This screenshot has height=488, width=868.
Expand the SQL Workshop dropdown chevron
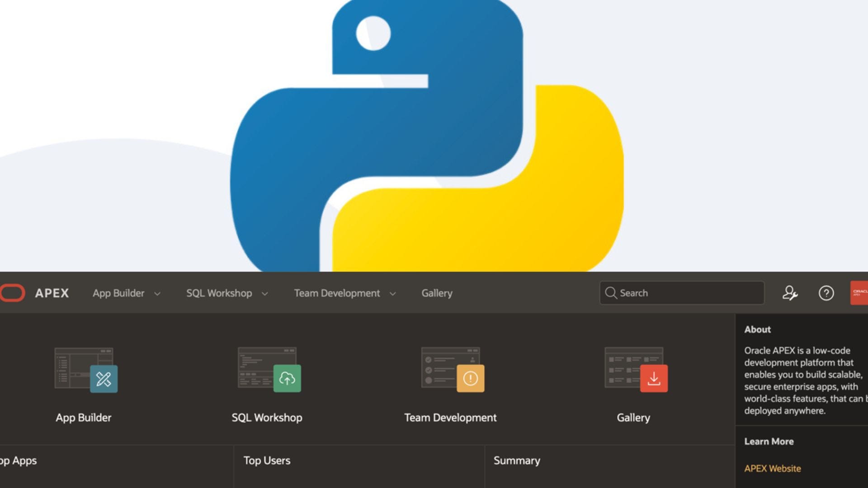pyautogui.click(x=265, y=294)
